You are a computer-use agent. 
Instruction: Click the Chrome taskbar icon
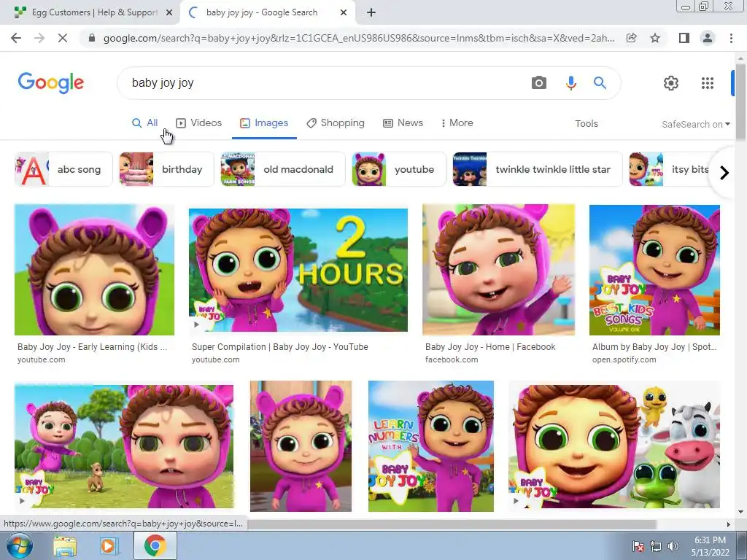155,545
